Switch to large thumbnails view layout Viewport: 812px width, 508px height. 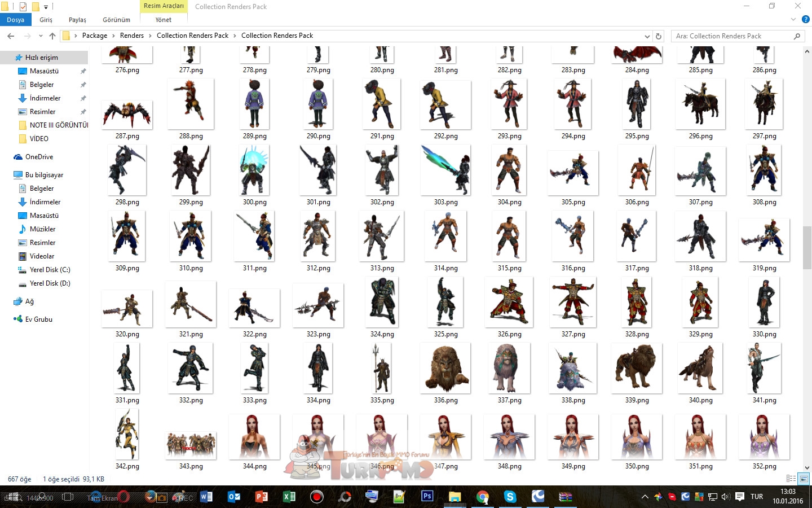pyautogui.click(x=804, y=479)
